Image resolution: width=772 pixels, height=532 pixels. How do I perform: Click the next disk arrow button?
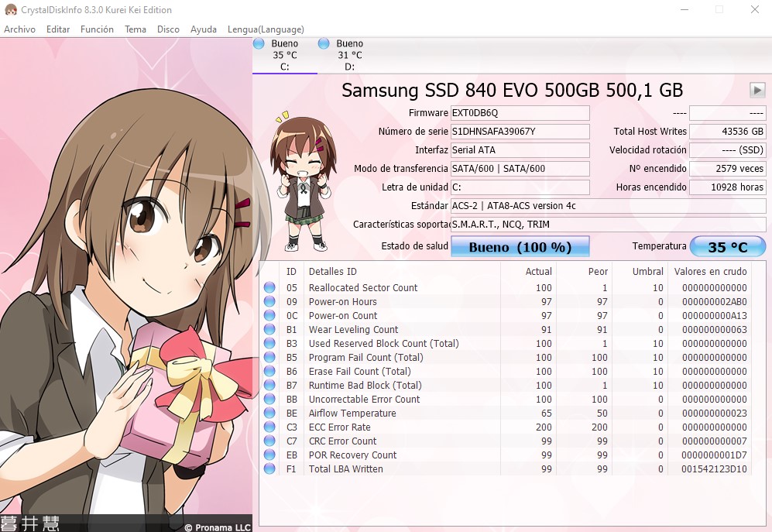pyautogui.click(x=757, y=90)
